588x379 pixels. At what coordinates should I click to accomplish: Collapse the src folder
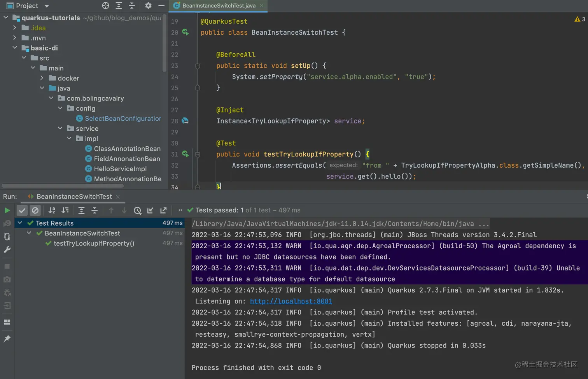click(x=24, y=58)
